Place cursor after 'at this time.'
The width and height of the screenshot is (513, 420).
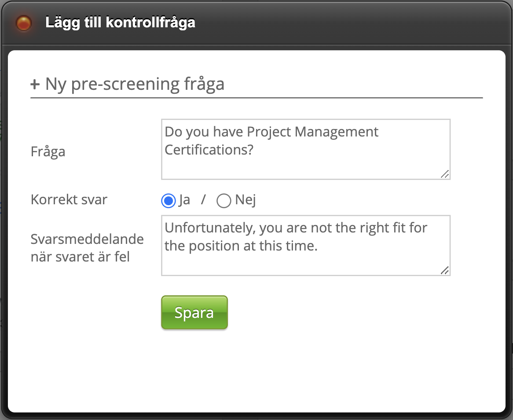click(318, 246)
